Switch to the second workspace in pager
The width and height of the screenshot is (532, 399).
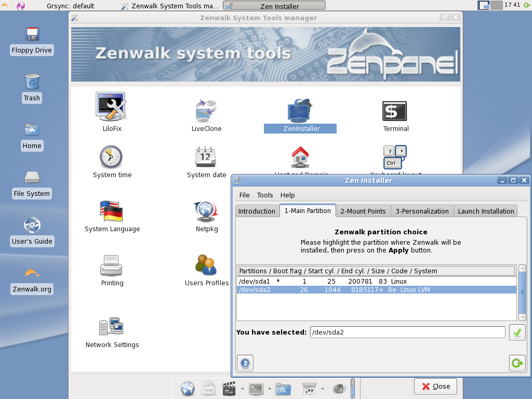(497, 5)
